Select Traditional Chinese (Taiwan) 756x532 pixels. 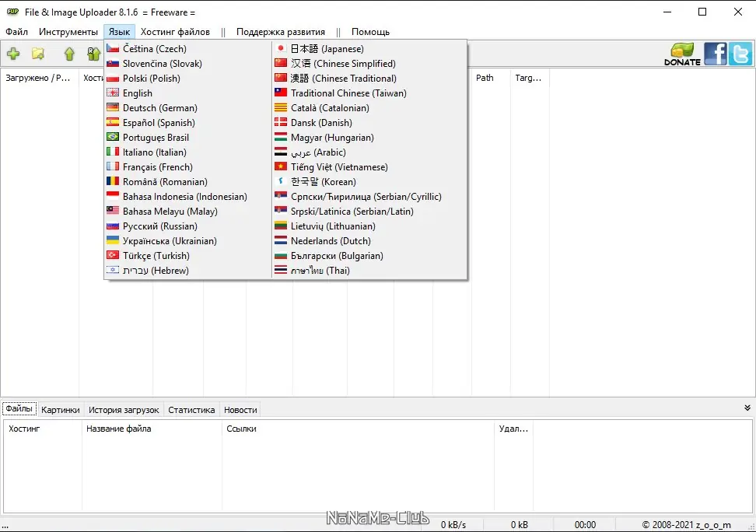click(369, 93)
